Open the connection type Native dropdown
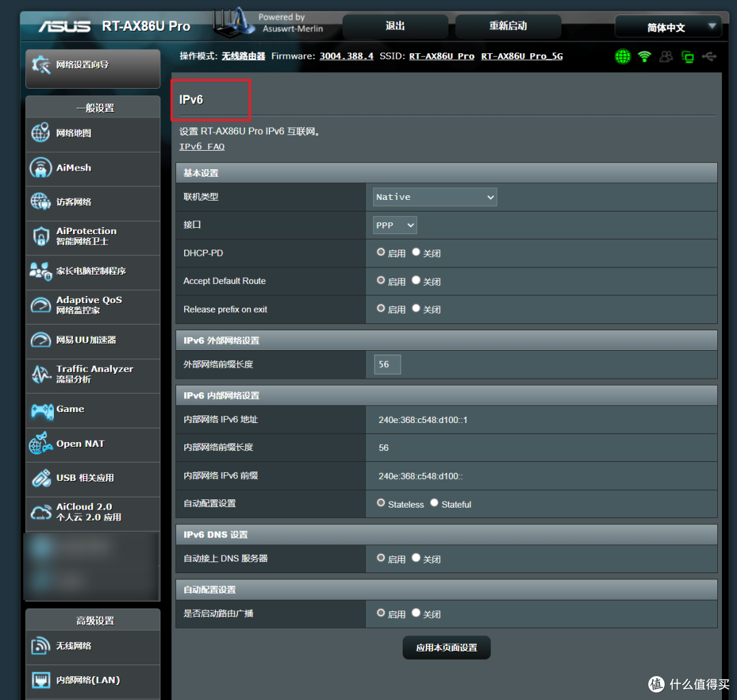737x700 pixels. coord(435,197)
